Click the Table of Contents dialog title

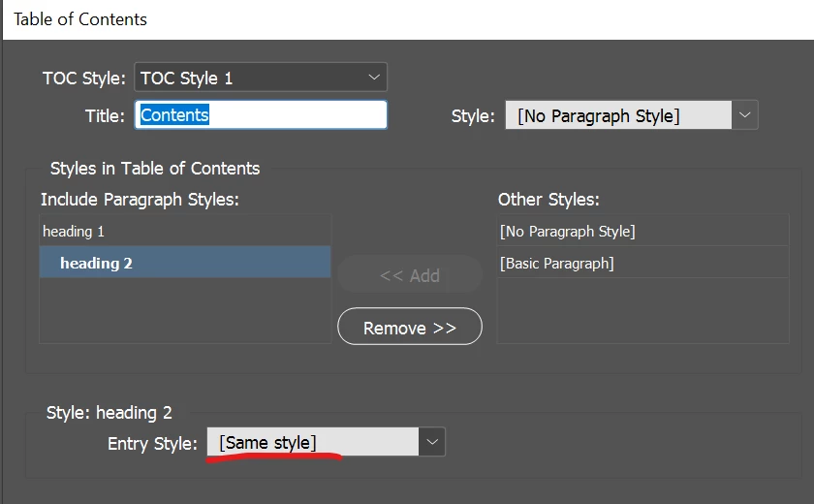click(x=80, y=19)
